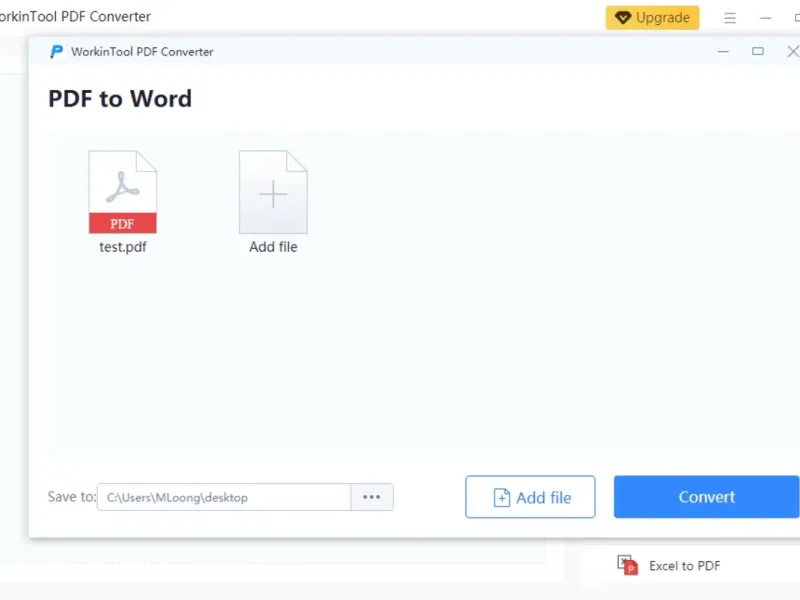Click the blue Convert button
The height and width of the screenshot is (600, 800).
[707, 497]
